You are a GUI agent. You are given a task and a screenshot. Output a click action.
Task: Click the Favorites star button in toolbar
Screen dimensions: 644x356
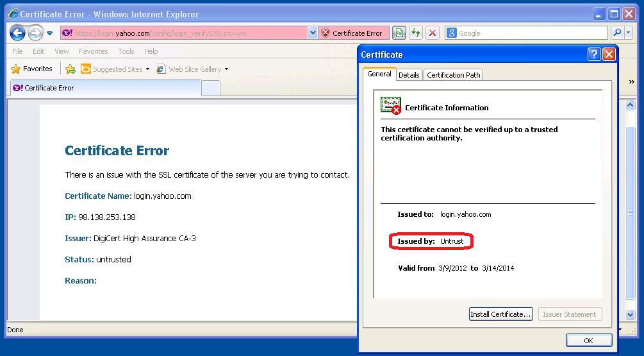(31, 69)
